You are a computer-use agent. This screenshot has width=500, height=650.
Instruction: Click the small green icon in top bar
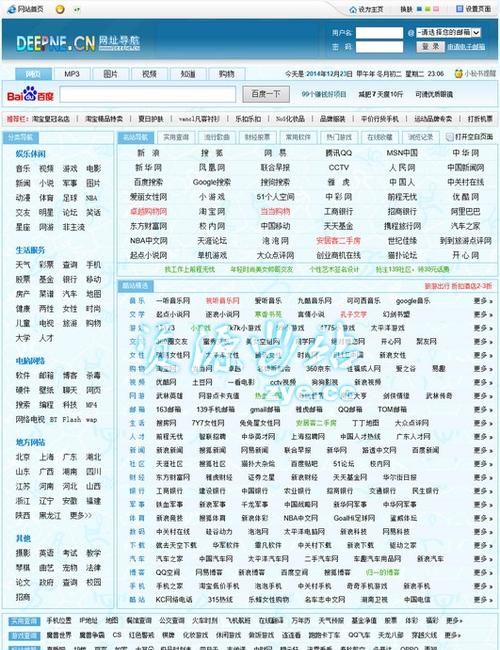(77, 9)
